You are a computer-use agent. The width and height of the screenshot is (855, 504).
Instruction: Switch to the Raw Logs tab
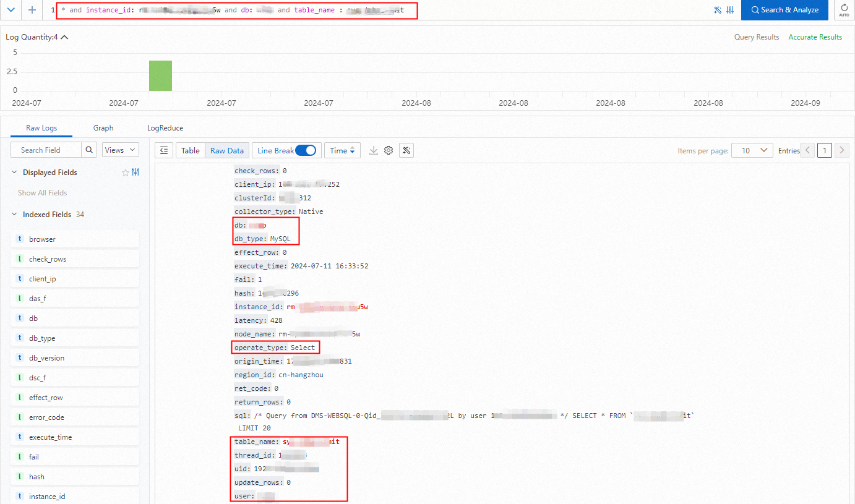[x=41, y=128]
